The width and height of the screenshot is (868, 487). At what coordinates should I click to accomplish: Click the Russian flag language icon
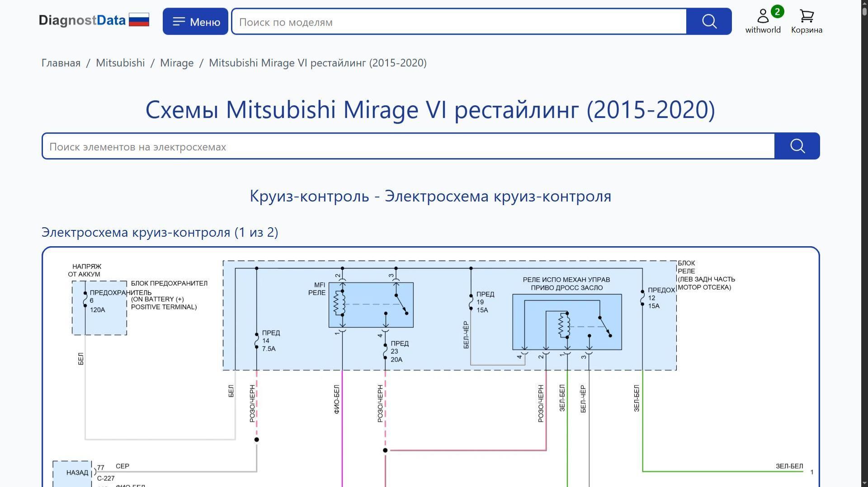coord(139,20)
